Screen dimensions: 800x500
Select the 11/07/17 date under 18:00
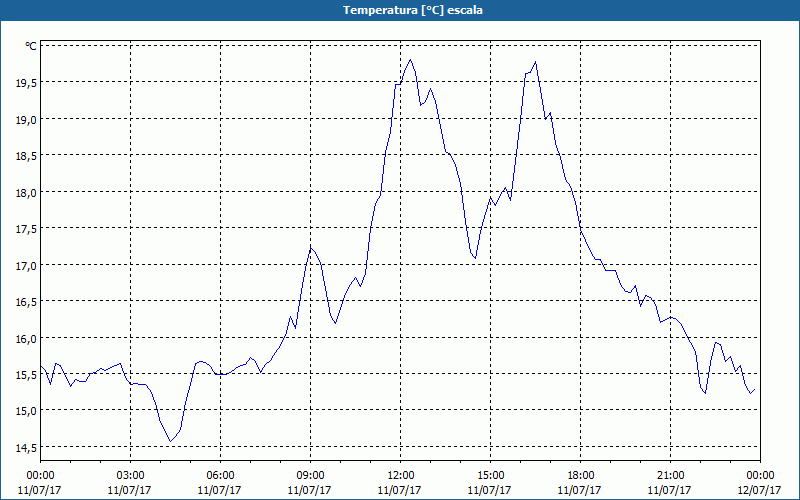point(580,490)
